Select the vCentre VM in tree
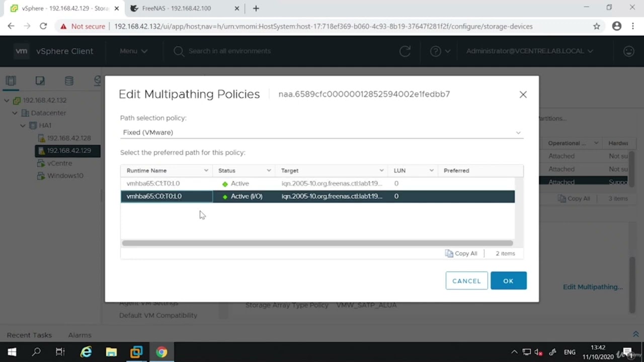The image size is (644, 362). [x=59, y=163]
